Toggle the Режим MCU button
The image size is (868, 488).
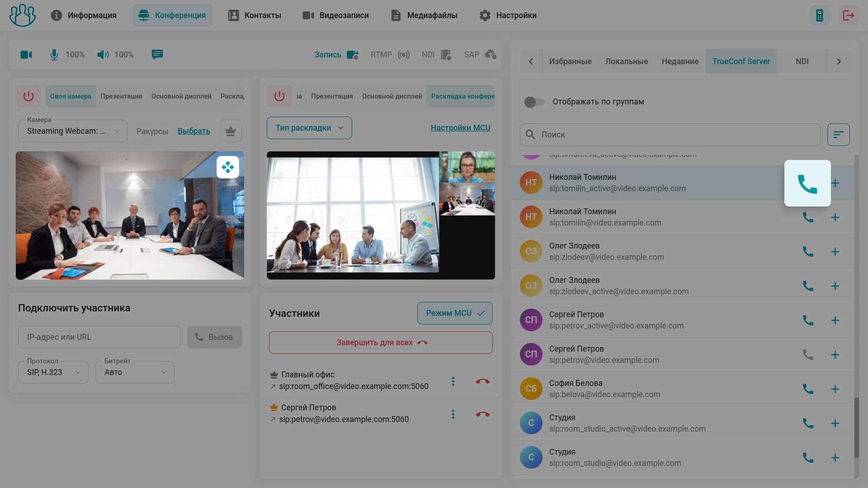coord(455,313)
